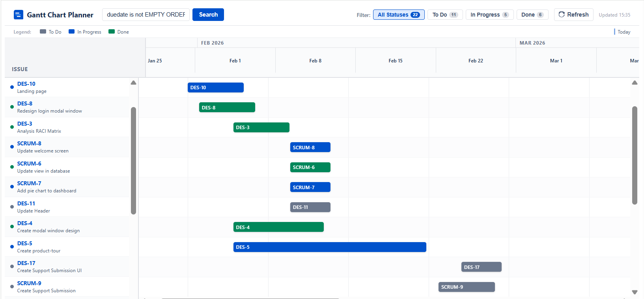The width and height of the screenshot is (644, 299).
Task: Click the Jan 25 week header
Action: (155, 60)
